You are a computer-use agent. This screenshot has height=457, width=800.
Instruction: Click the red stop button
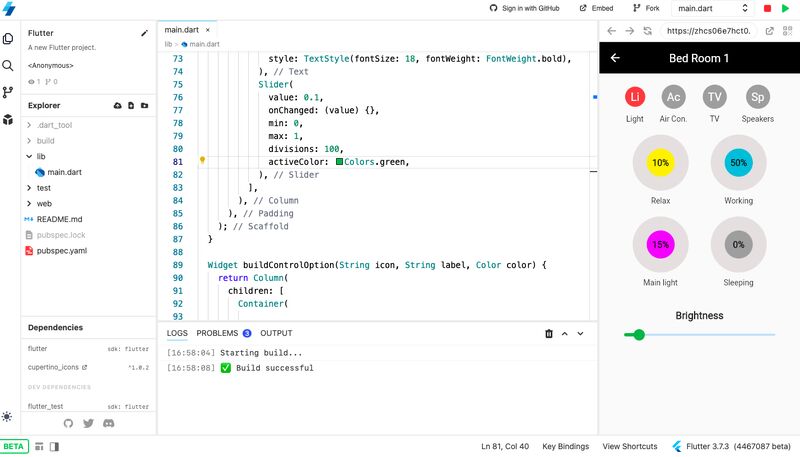click(x=767, y=8)
